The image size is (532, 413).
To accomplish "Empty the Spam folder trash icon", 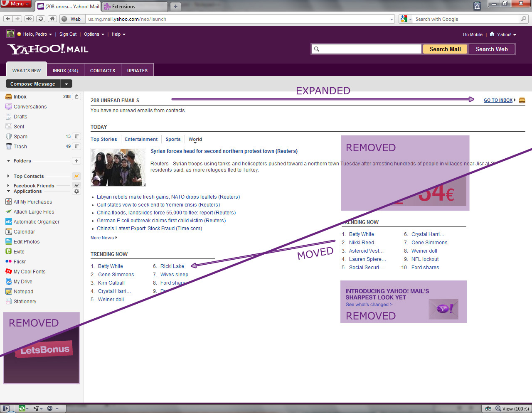I will coord(76,136).
